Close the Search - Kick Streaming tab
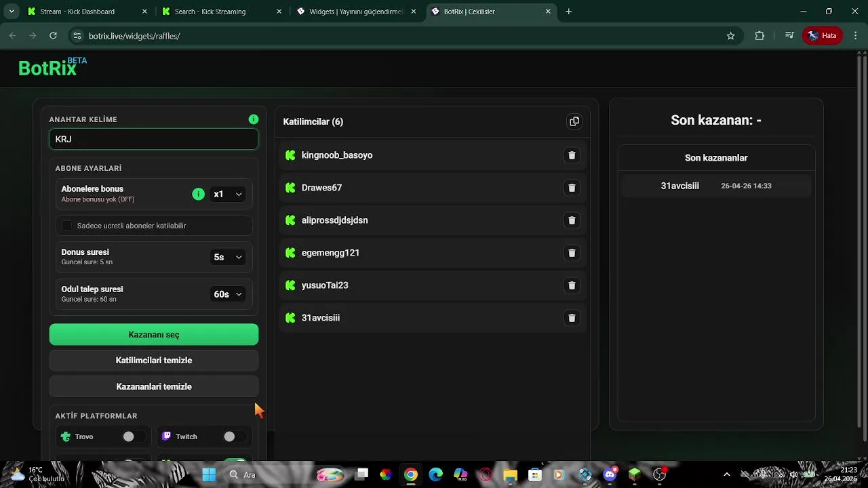Screen dimensions: 868x488 click(x=279, y=12)
